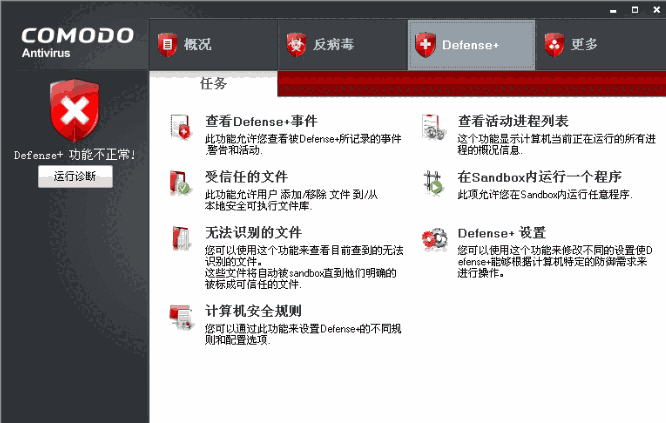Close the COMODO Antivirus window

657,10
